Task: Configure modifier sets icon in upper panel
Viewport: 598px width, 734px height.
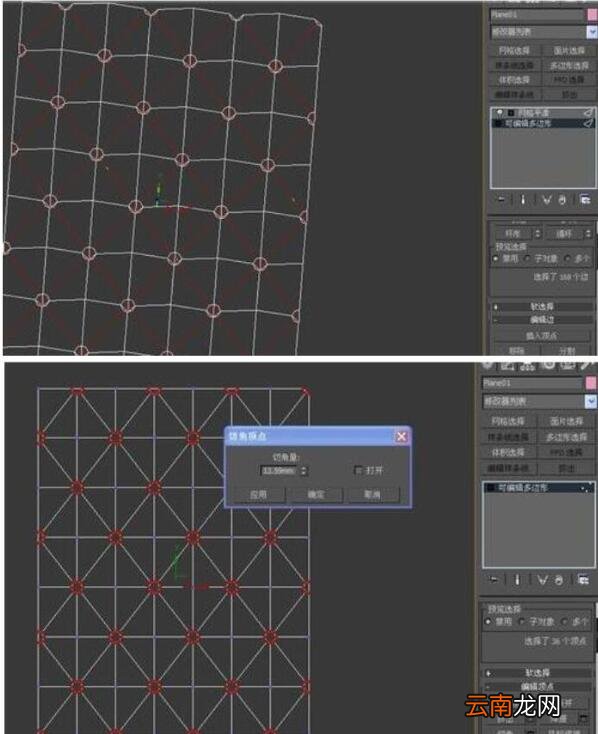Action: (585, 199)
